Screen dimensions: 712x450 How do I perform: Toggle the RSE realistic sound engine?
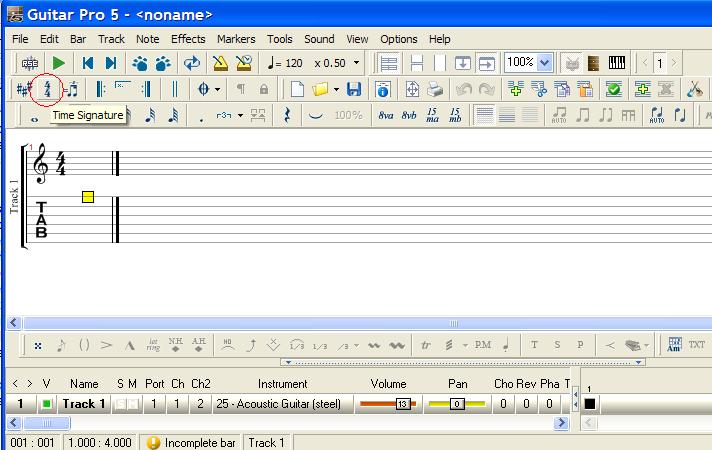(x=30, y=64)
